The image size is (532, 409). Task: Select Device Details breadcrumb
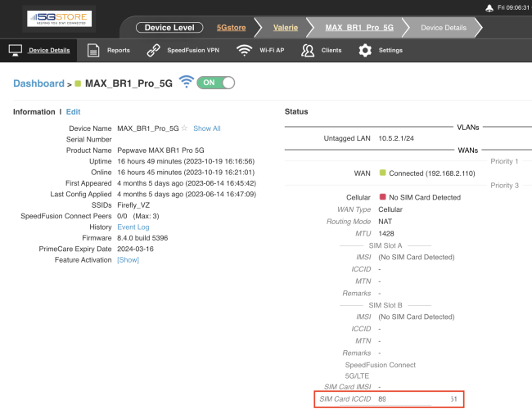tap(444, 28)
